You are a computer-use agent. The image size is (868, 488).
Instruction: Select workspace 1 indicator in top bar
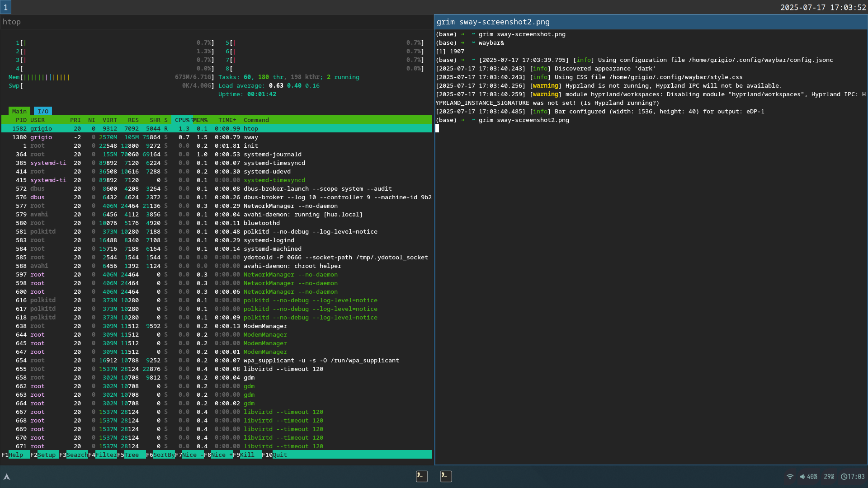5,7
